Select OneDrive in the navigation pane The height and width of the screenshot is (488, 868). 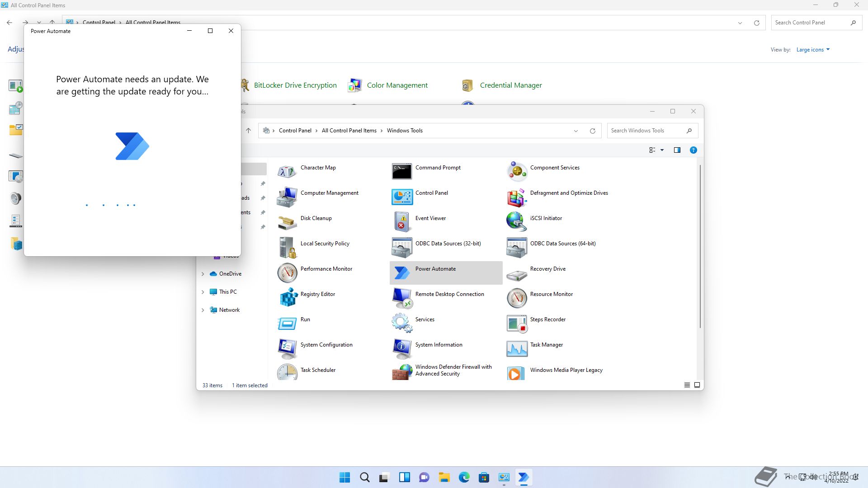[x=230, y=274]
